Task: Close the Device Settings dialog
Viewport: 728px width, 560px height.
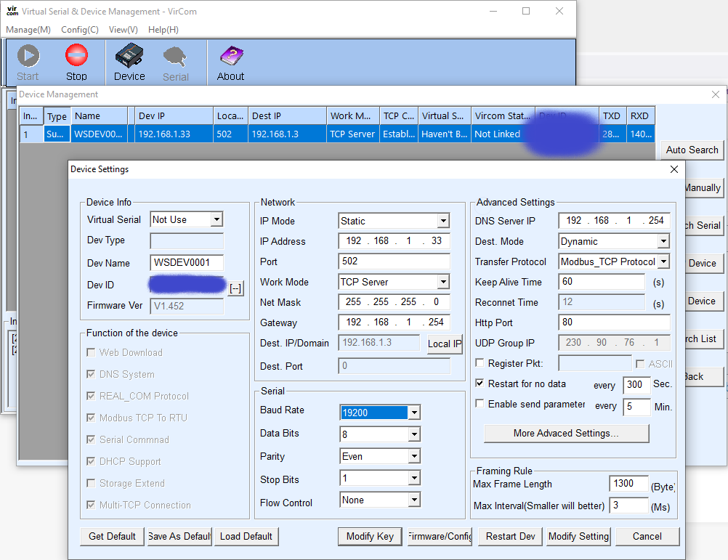Action: tap(674, 169)
